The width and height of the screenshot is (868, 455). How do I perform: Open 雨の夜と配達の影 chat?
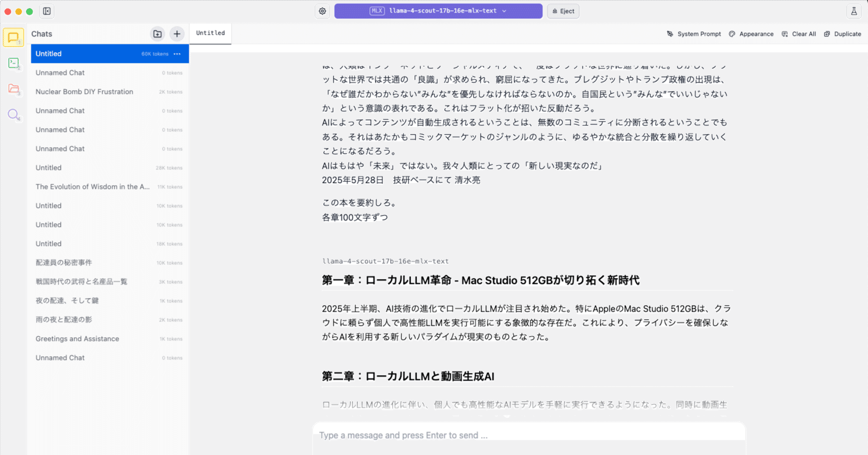[x=109, y=320]
